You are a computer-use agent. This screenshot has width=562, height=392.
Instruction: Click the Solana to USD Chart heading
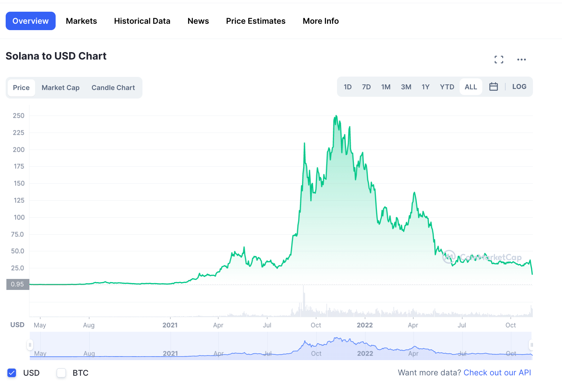[x=56, y=56]
